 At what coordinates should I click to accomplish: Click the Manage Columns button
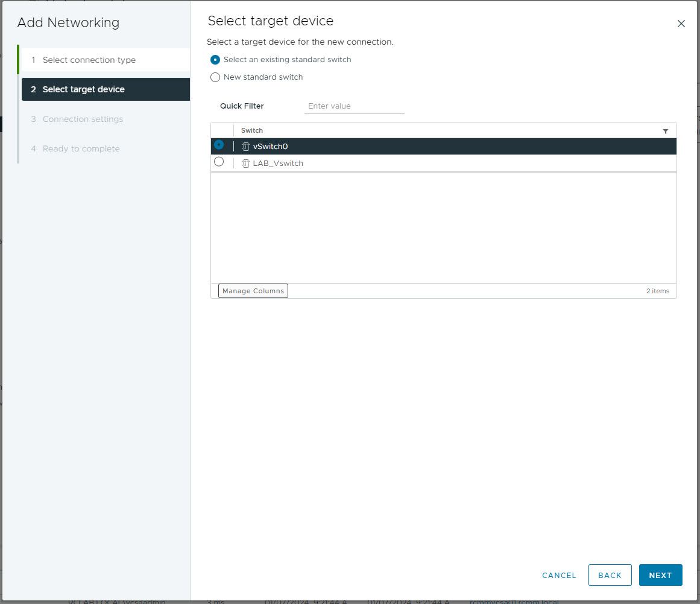(253, 291)
